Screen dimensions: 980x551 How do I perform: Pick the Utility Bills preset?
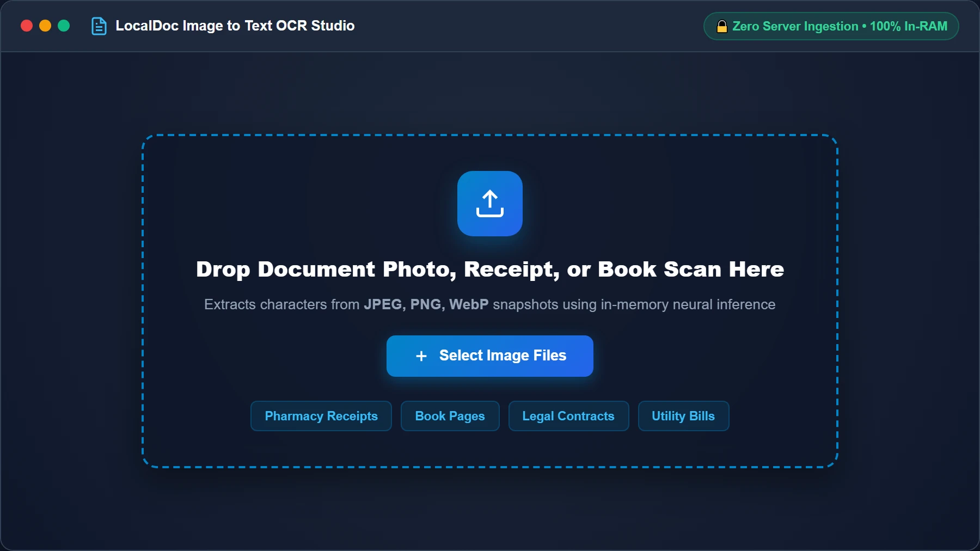coord(683,416)
